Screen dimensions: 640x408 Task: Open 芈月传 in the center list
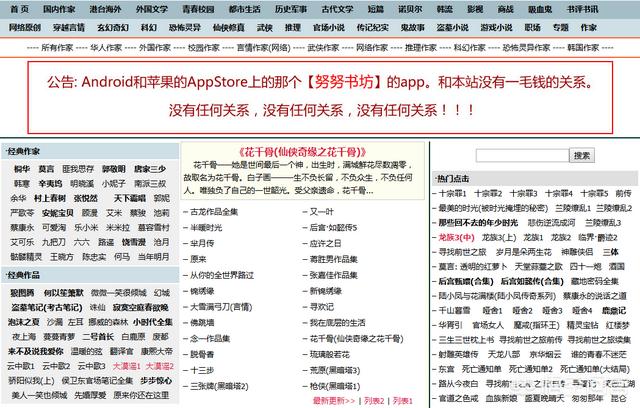coord(202,244)
